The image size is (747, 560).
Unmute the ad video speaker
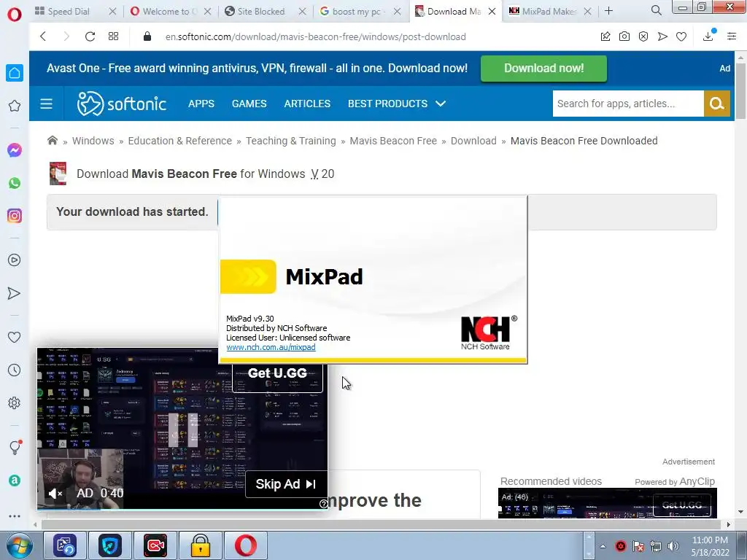click(x=55, y=494)
